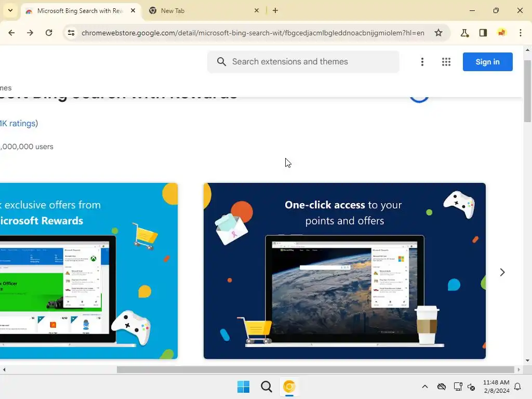
Task: Open the Microsoft Rewards exclusive offers screenshot
Action: tap(88, 271)
